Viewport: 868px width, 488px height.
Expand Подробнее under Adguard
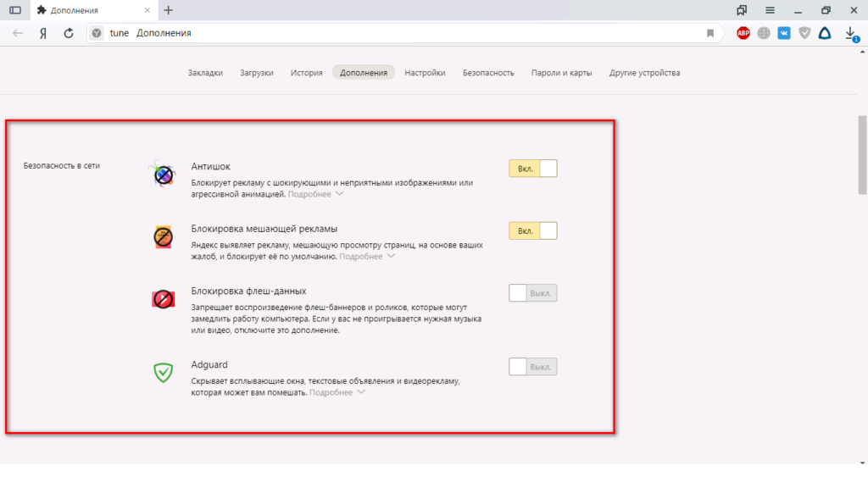click(337, 392)
